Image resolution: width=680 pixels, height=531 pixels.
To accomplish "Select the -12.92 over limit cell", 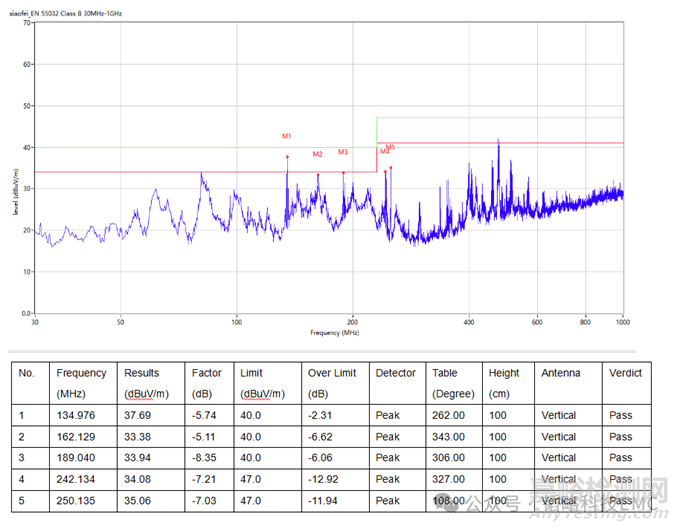I will pyautogui.click(x=325, y=479).
